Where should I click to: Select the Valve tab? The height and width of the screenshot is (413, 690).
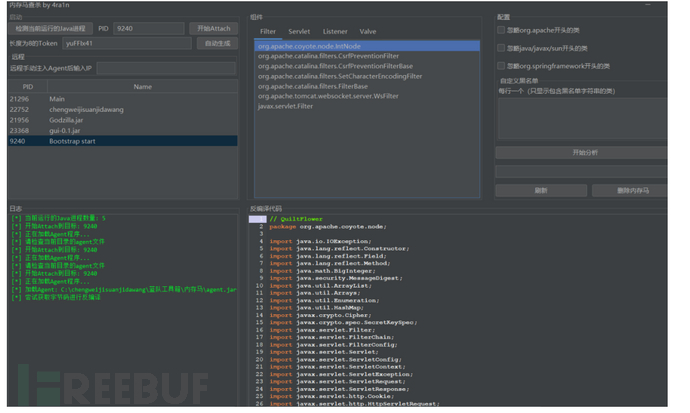[368, 32]
